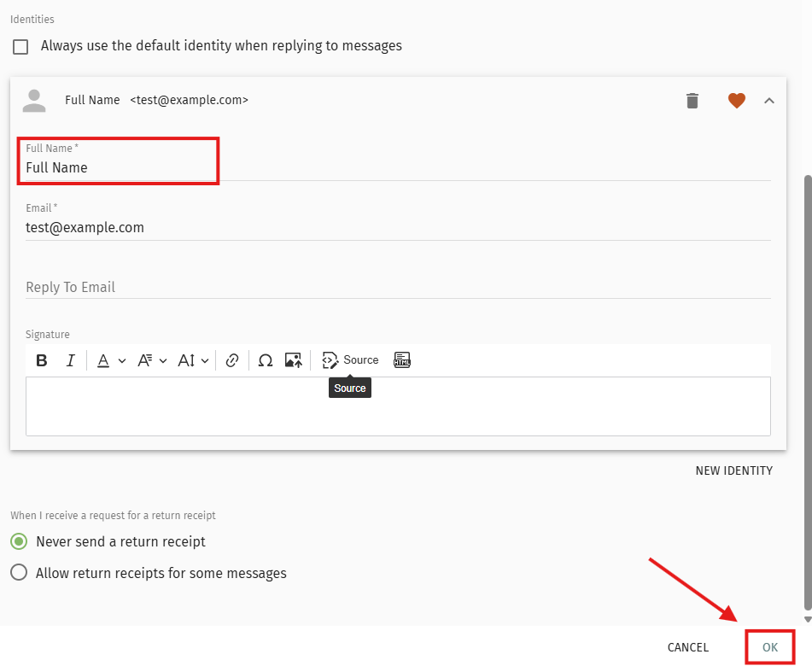
Task: Select Never send a return receipt
Action: pos(19,541)
